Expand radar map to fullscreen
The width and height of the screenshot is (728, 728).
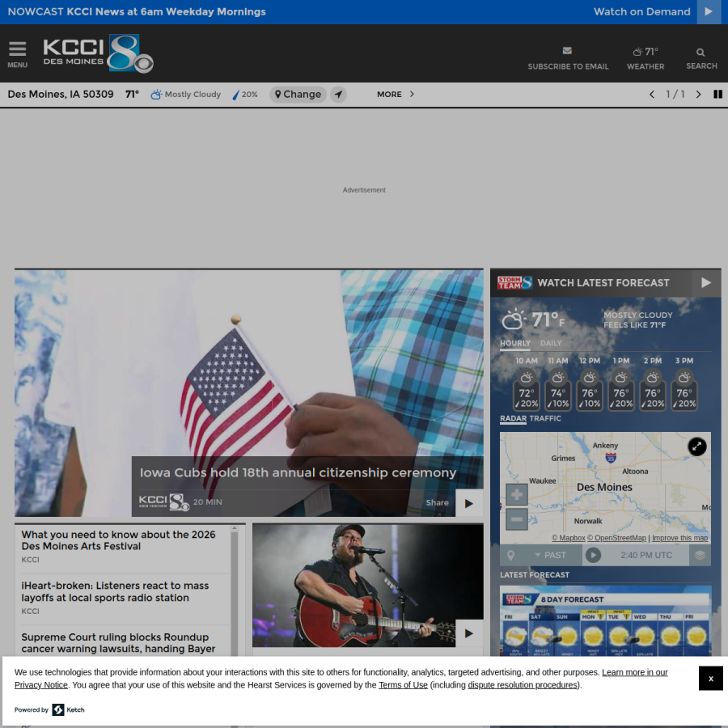point(697,447)
